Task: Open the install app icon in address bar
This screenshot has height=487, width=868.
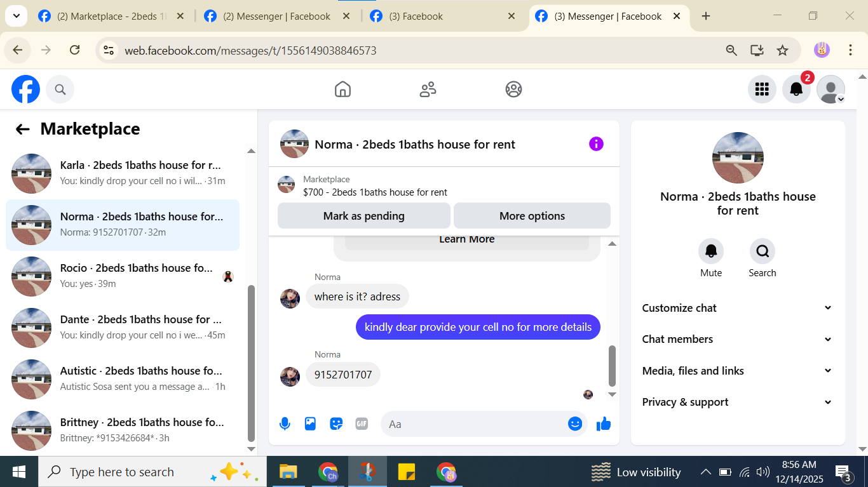Action: click(757, 50)
